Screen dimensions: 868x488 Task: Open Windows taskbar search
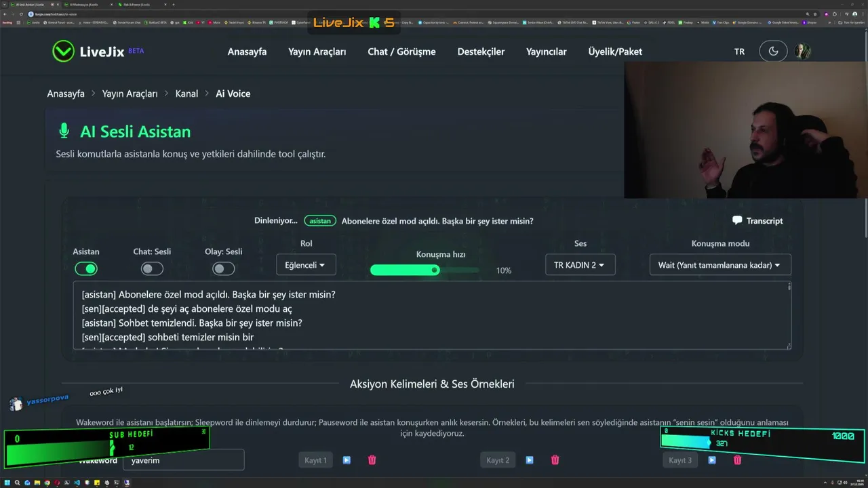click(19, 483)
